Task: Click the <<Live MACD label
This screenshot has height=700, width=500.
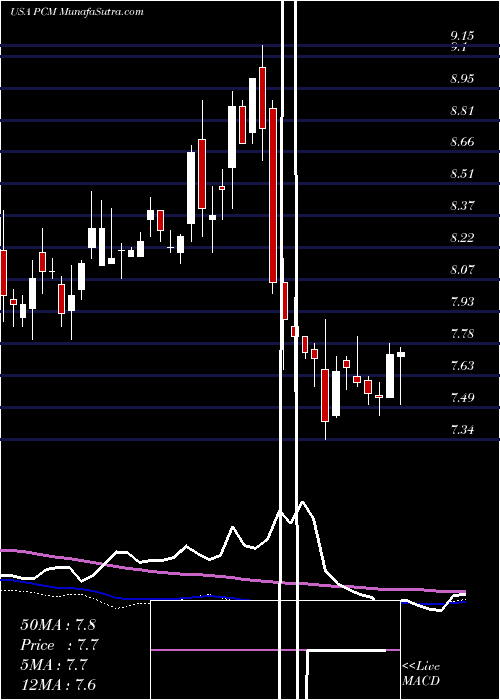Action: tap(421, 673)
